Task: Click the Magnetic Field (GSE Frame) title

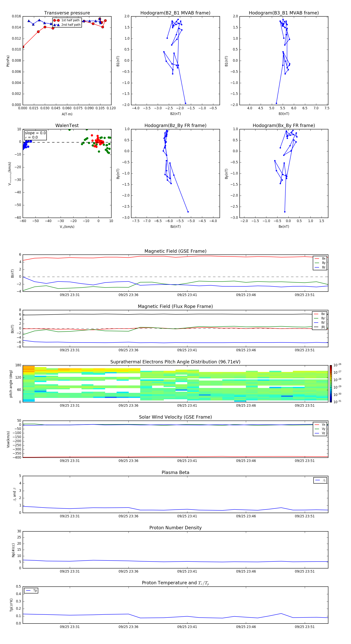Action: [175, 251]
